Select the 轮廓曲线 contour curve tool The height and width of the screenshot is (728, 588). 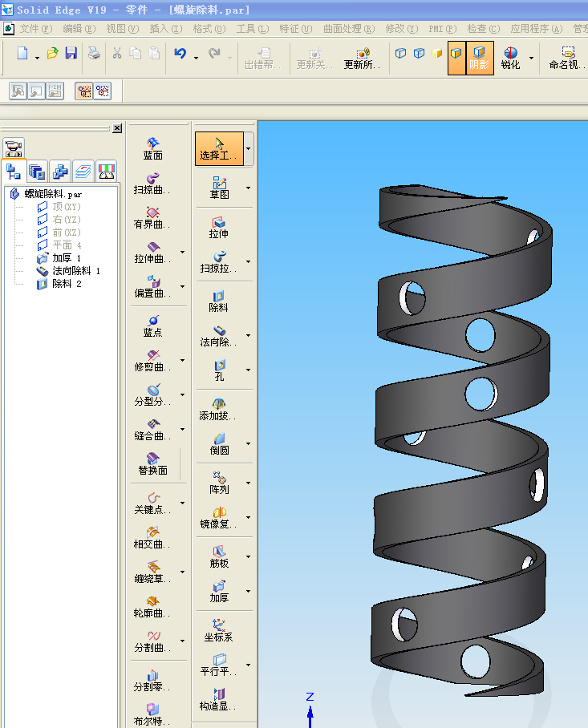(152, 606)
